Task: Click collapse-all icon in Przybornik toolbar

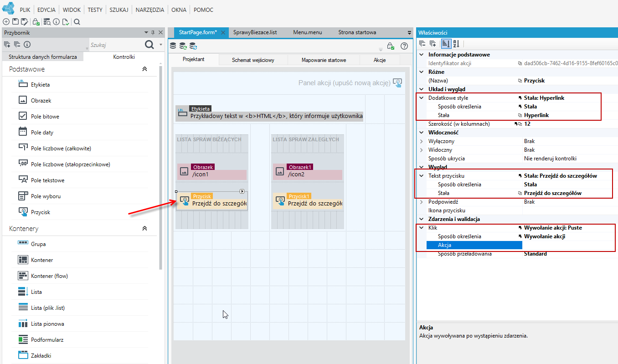Action: (x=17, y=44)
